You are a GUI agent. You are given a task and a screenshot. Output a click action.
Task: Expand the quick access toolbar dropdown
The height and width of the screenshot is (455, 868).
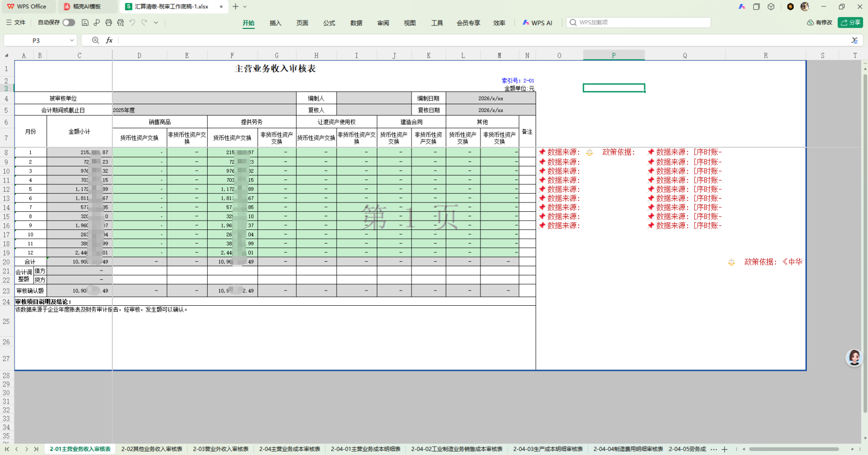pyautogui.click(x=156, y=23)
